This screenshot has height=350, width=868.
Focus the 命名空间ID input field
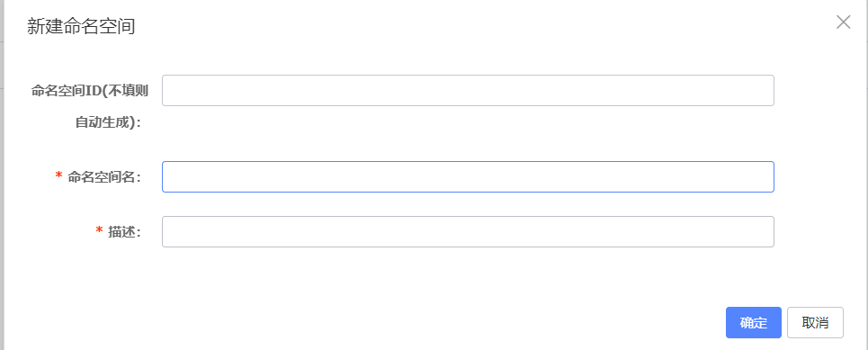click(x=468, y=90)
